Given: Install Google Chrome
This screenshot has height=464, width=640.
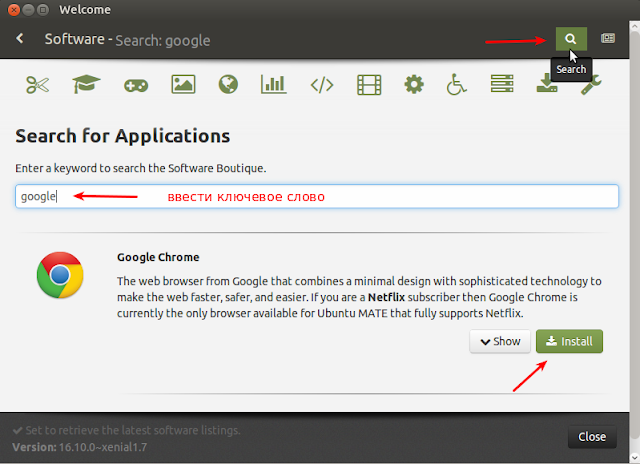Looking at the screenshot, I should pos(569,341).
